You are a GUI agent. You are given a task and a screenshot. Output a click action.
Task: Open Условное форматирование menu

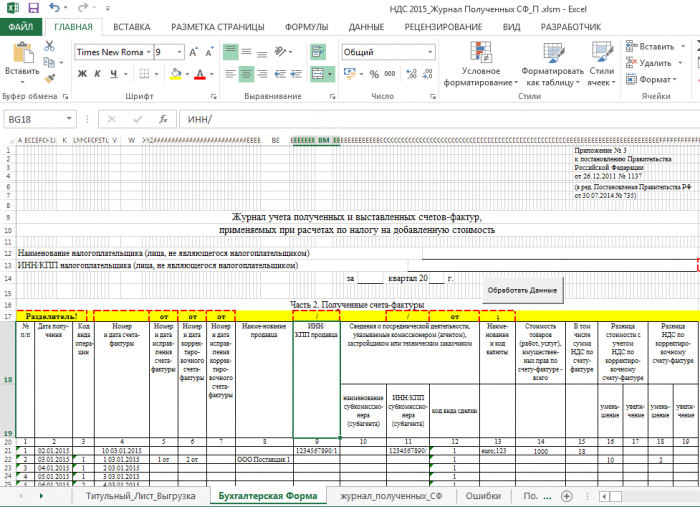(x=481, y=64)
